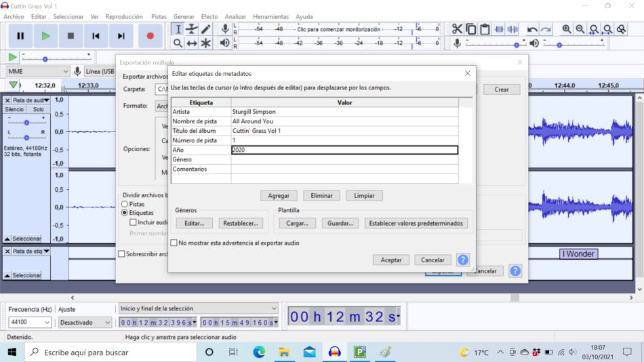Open 'Inicio y final de la selección' dropdown
644x362 pixels.
pos(199,308)
